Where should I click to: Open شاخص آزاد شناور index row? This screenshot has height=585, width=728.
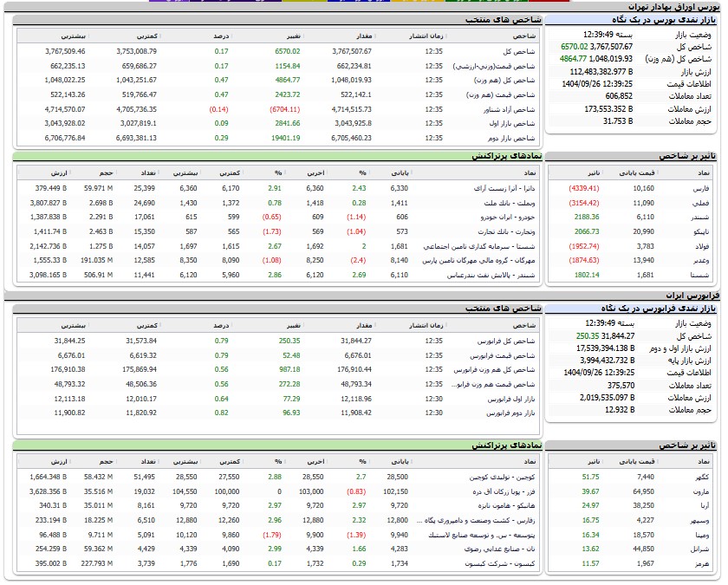click(x=513, y=109)
